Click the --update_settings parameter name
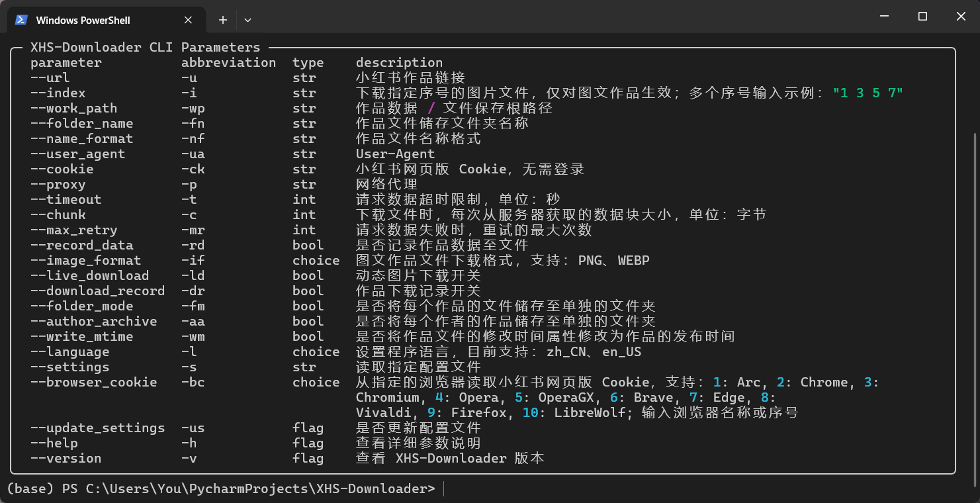 [x=97, y=428]
